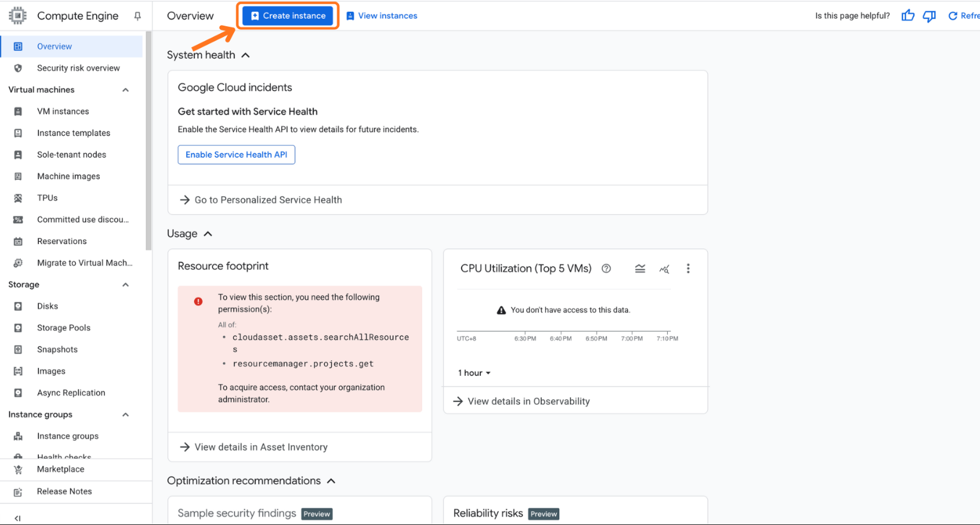This screenshot has height=525, width=980.
Task: Open the 1 hour time range dropdown
Action: point(474,373)
